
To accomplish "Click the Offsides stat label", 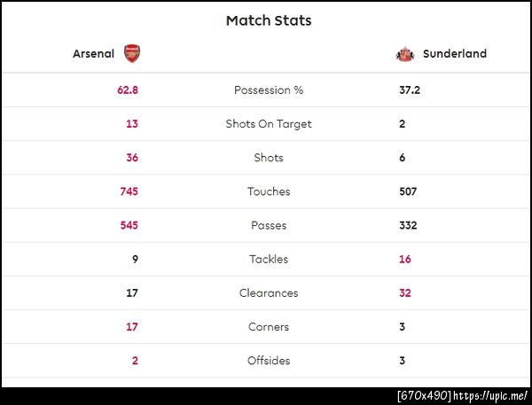I will tap(269, 361).
